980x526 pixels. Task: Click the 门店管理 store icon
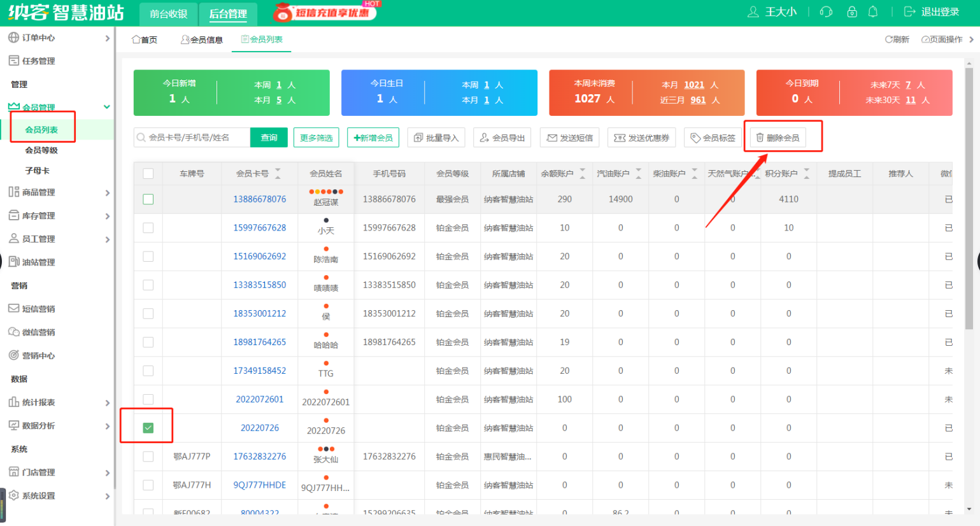click(x=13, y=472)
